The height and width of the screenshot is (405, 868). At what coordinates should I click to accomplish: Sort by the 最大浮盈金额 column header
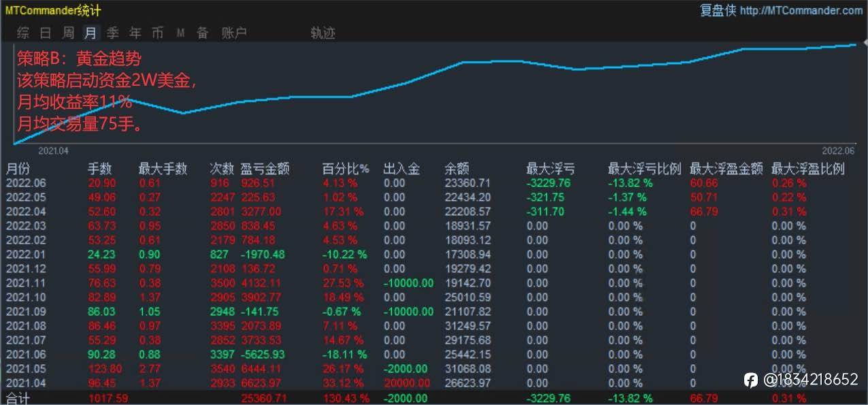(726, 169)
